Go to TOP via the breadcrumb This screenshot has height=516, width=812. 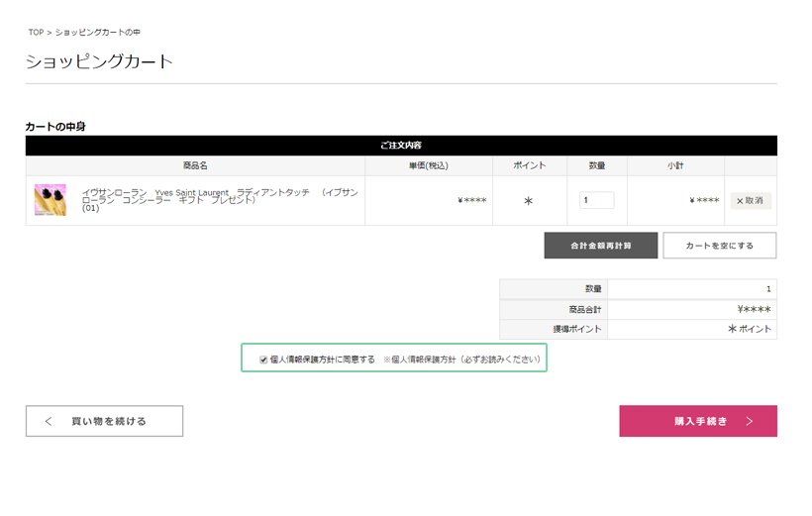pyautogui.click(x=36, y=33)
